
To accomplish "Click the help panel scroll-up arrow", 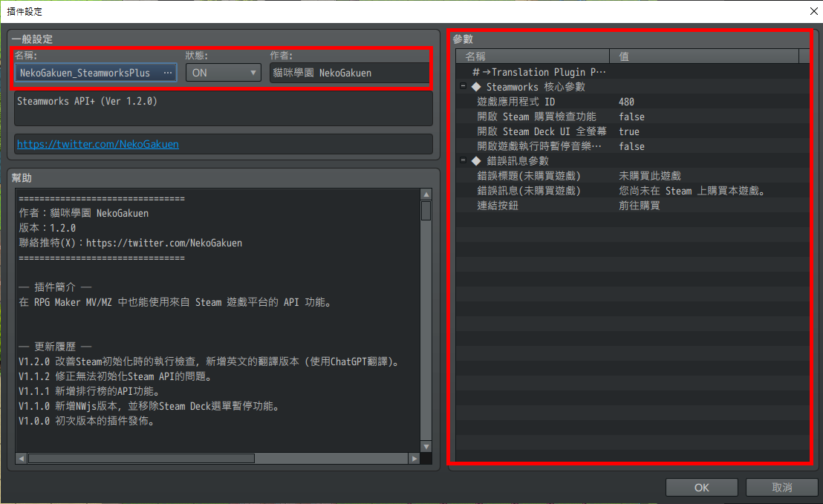I will 426,194.
